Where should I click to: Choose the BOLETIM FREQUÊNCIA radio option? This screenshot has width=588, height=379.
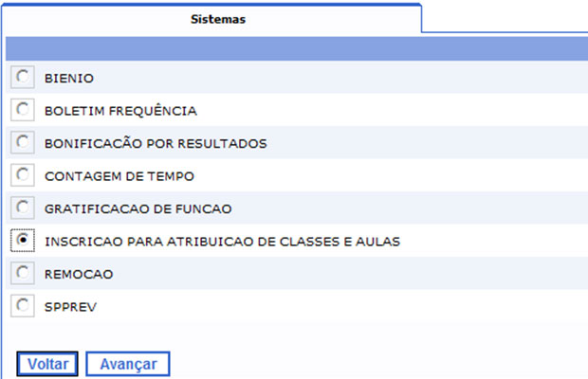pyautogui.click(x=21, y=109)
